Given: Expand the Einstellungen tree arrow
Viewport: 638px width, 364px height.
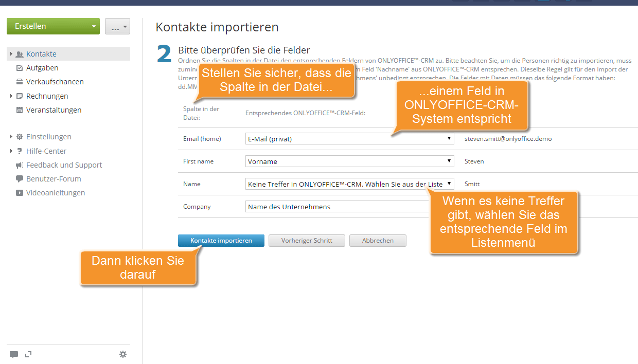Looking at the screenshot, I should click(x=11, y=137).
